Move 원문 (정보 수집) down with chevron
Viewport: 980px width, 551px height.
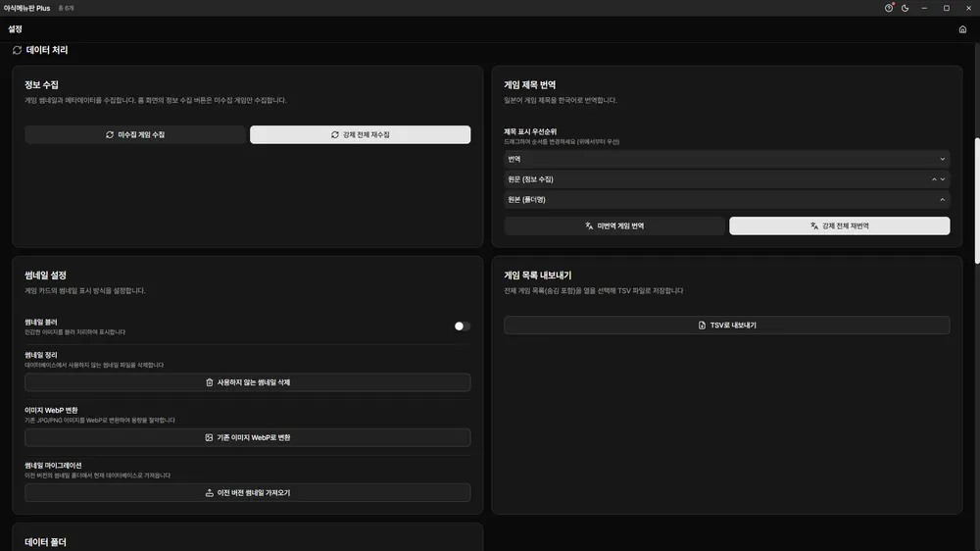[x=943, y=179]
